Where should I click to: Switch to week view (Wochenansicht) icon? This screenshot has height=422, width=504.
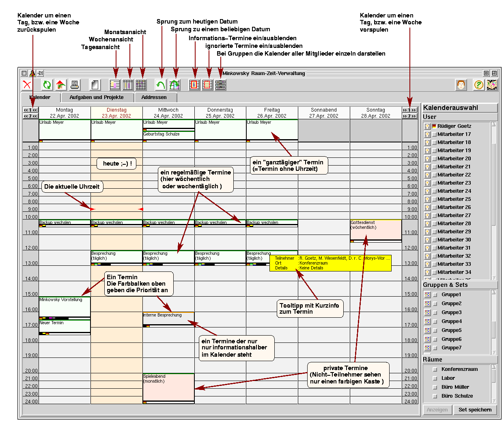click(x=128, y=85)
